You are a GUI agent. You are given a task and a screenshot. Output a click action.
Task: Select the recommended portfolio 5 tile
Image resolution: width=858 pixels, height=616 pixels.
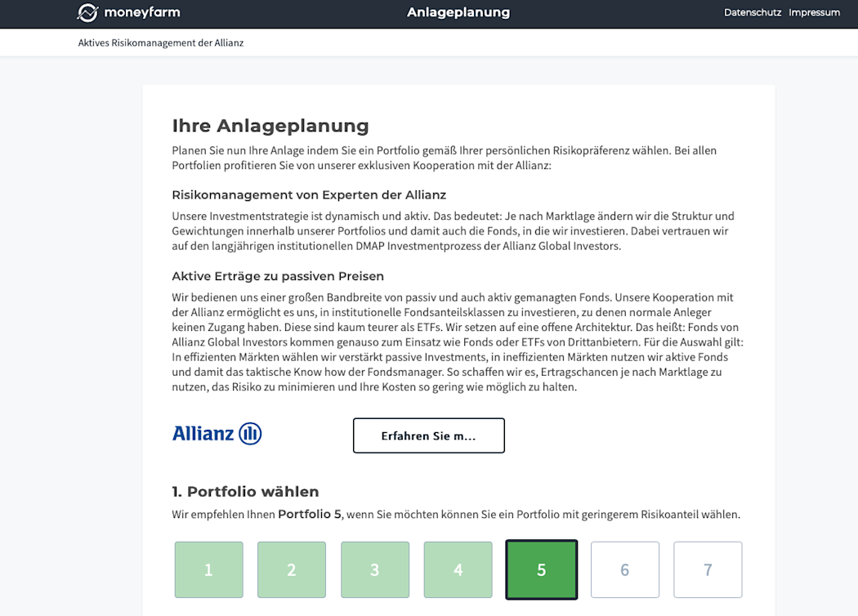(541, 569)
